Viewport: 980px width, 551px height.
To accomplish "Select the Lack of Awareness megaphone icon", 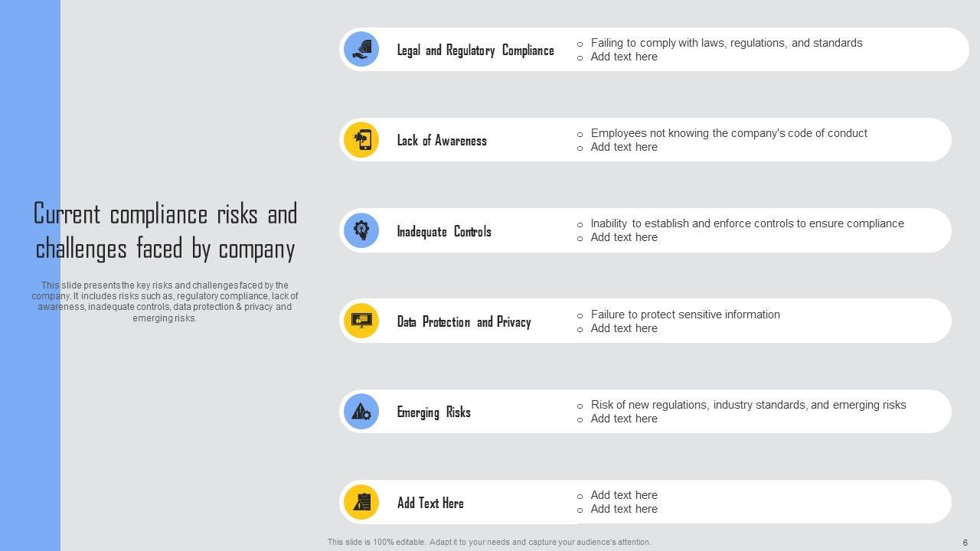I will click(x=361, y=140).
